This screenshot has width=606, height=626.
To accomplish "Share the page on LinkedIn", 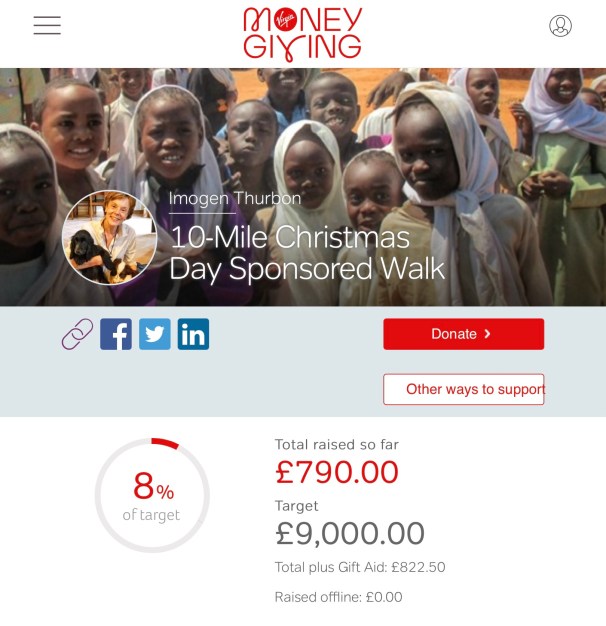I will (x=193, y=334).
